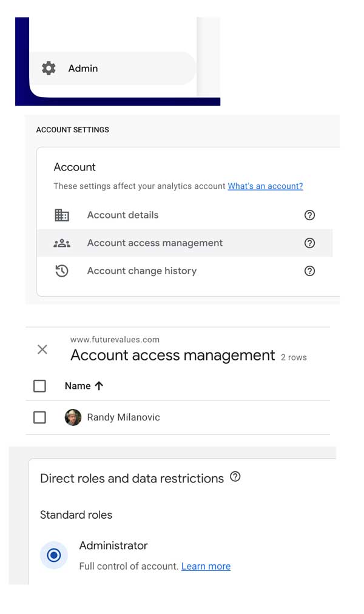Open help icon beside Account change history
Viewport: 364px width, 614px height.
309,271
